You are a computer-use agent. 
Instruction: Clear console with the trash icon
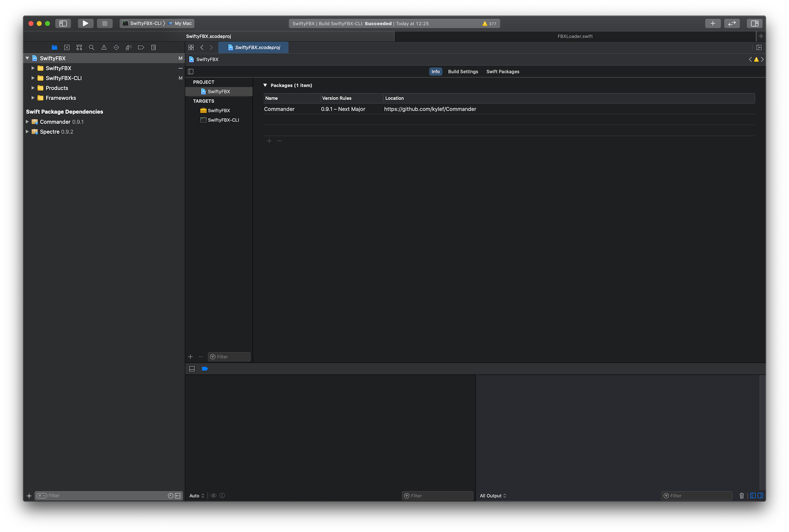[x=742, y=496]
